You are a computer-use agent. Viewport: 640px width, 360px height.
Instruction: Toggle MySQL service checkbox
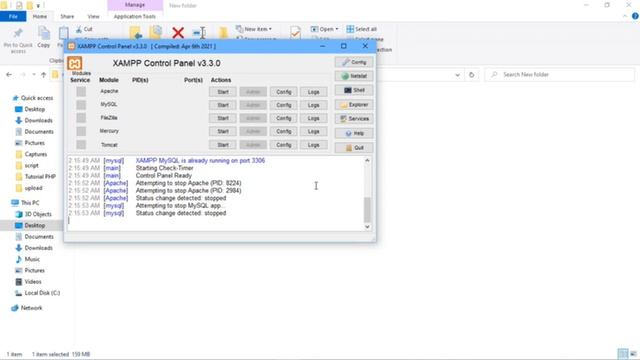coord(81,105)
